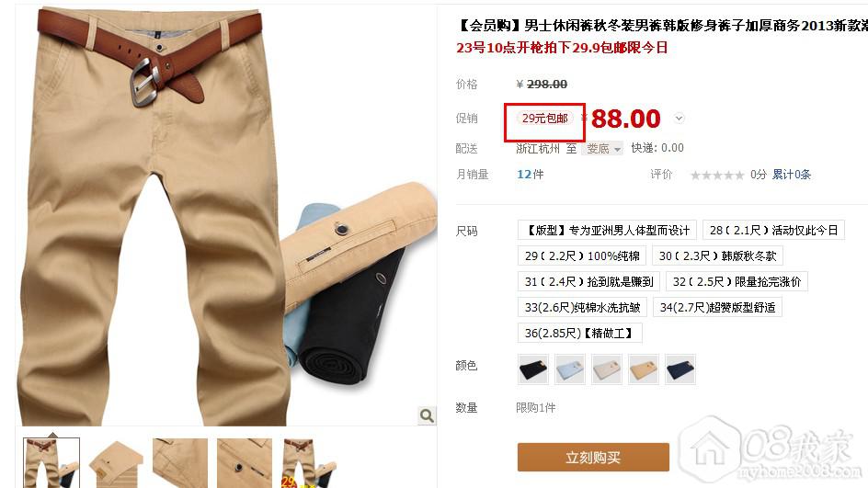Open the 娄底 delivery destination dropdown
The width and height of the screenshot is (868, 488).
pos(602,148)
